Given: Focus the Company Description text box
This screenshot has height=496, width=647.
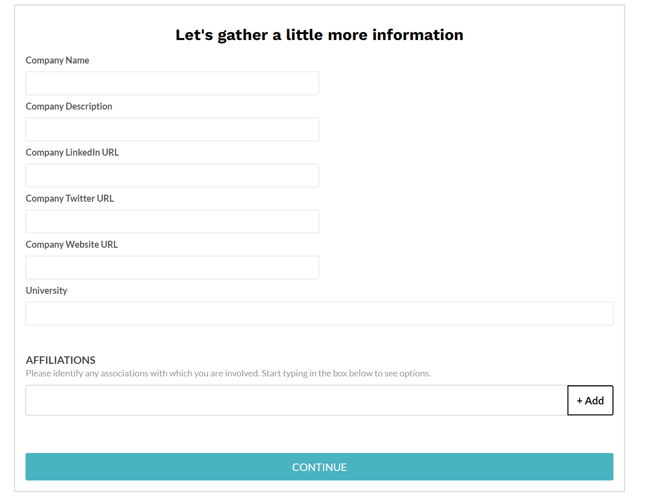Looking at the screenshot, I should (172, 130).
